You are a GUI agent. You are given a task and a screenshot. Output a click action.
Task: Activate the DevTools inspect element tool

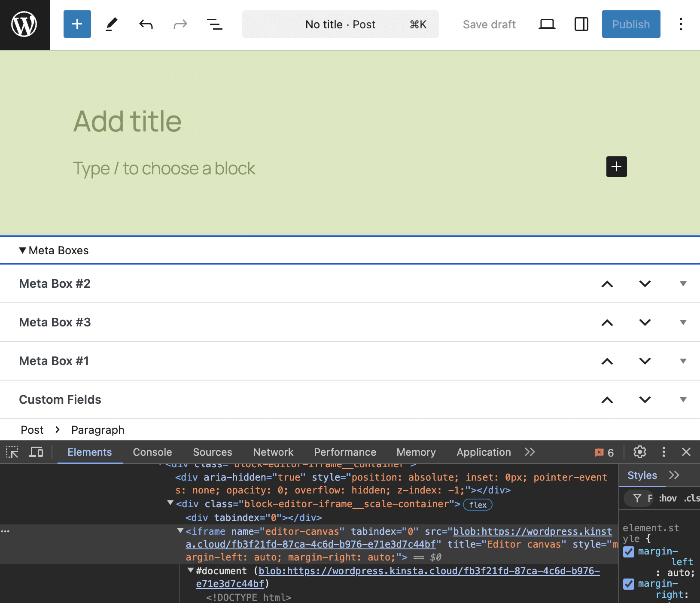[12, 452]
